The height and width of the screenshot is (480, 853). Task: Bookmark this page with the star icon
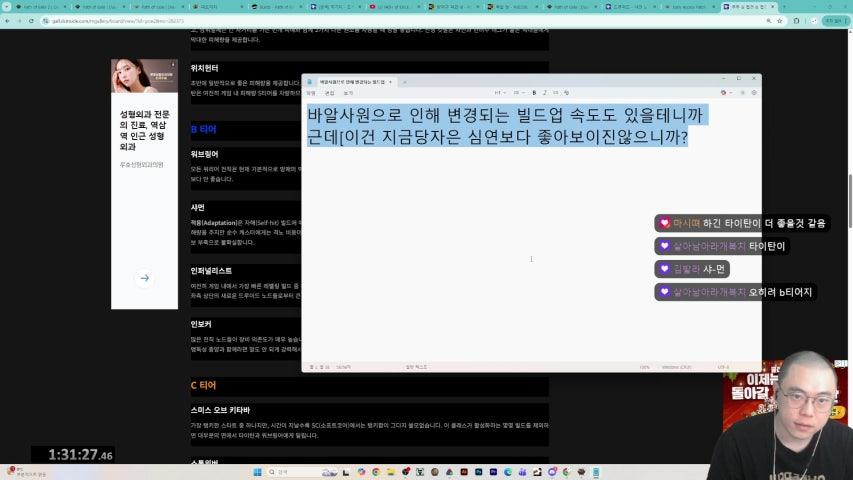tap(780, 21)
